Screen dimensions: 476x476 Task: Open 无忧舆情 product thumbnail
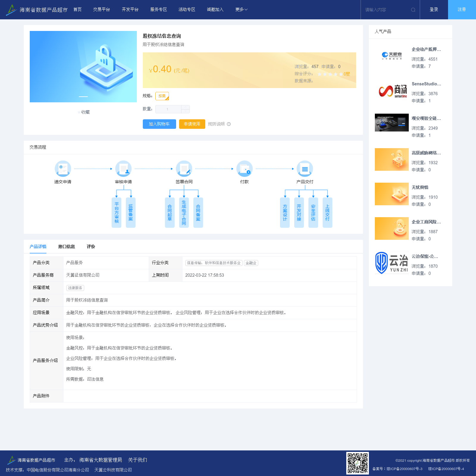392,194
